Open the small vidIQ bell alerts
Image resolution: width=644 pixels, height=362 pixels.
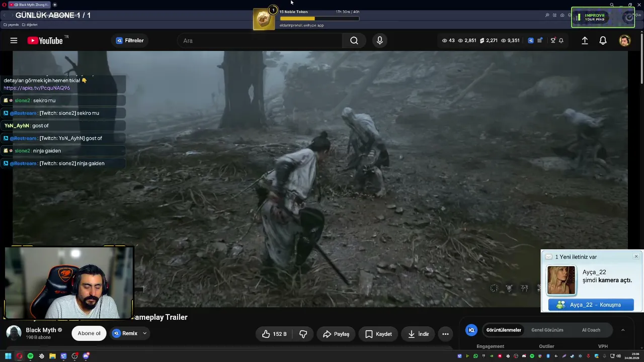[561, 41]
